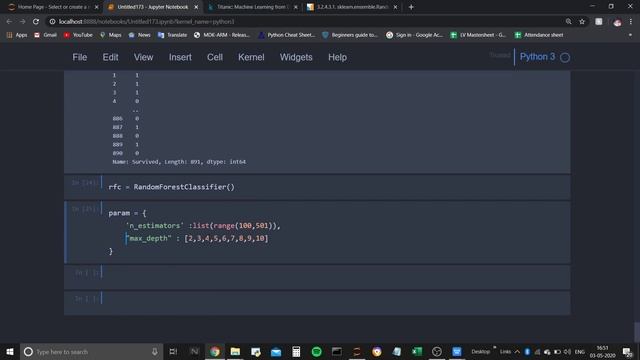Open the browser extension icon
640x360 pixels.
(598, 21)
